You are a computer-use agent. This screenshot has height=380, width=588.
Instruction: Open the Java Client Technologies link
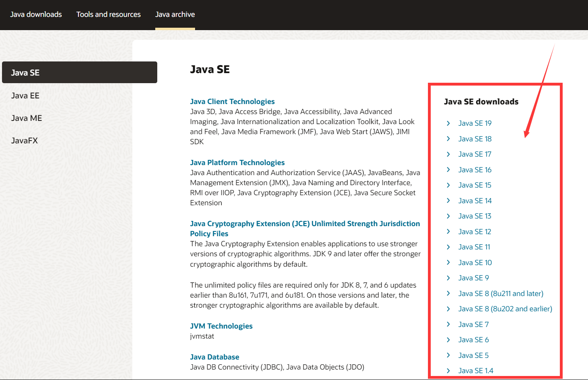click(232, 102)
